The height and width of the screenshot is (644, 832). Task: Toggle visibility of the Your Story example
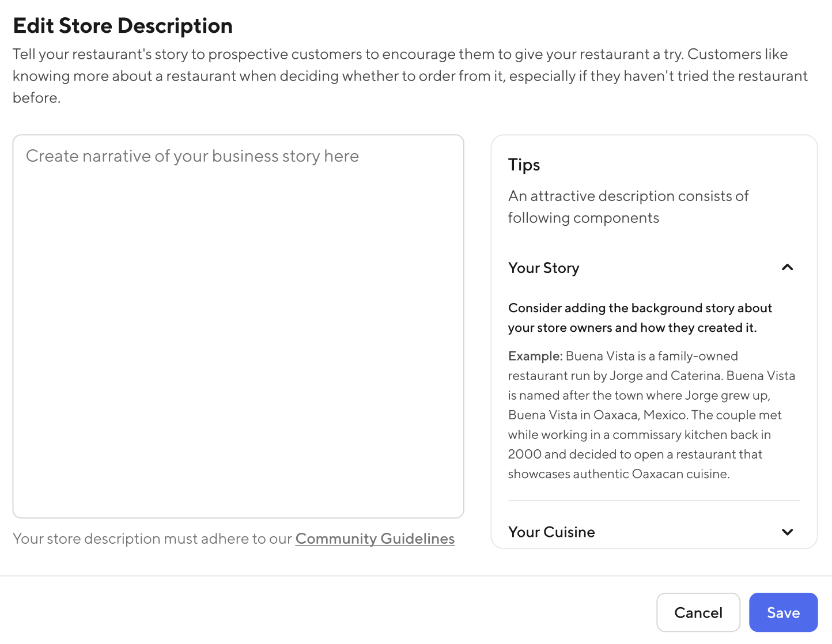(787, 267)
